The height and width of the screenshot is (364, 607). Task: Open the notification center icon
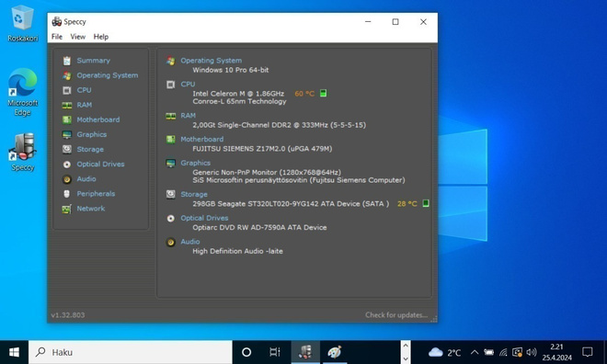pyautogui.click(x=588, y=352)
